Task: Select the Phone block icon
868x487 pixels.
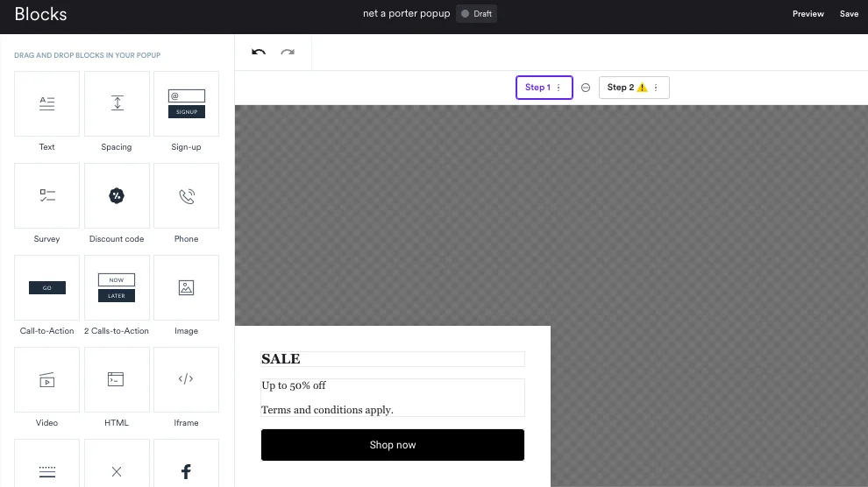Action: pyautogui.click(x=187, y=195)
